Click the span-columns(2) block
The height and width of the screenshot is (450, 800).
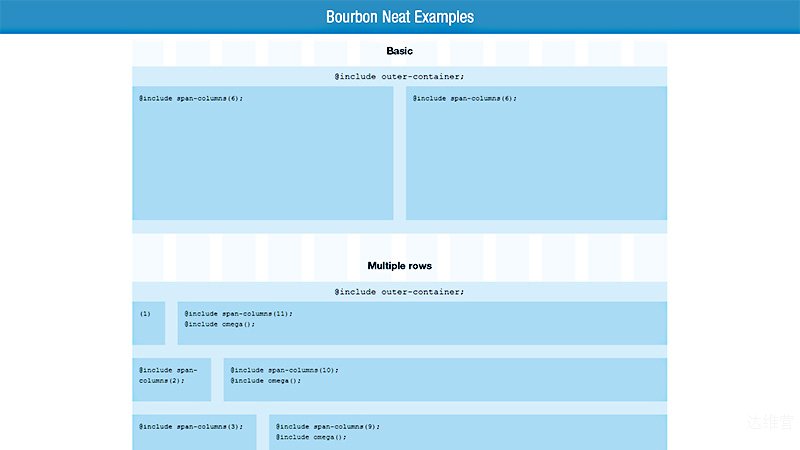[x=171, y=380]
